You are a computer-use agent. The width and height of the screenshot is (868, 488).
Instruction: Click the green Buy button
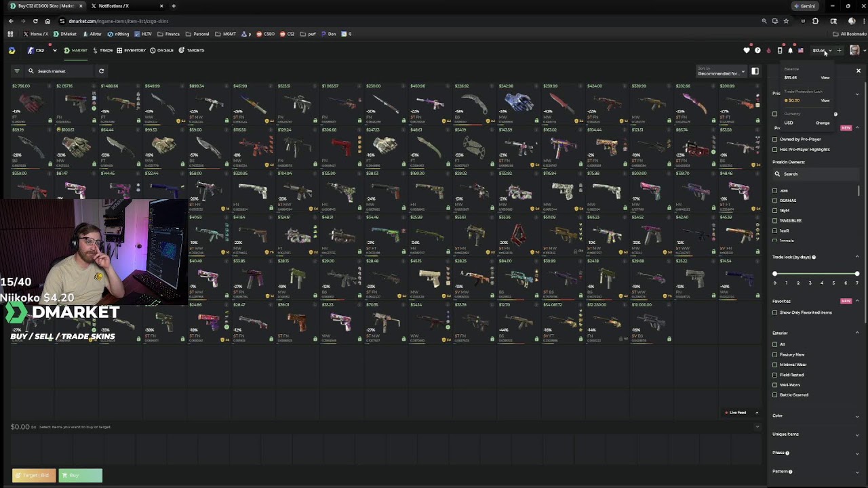click(x=80, y=475)
